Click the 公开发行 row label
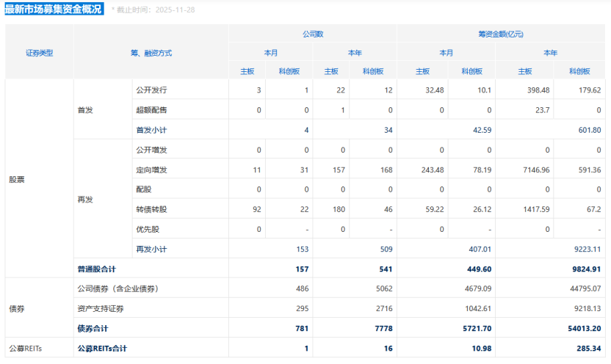Image resolution: width=611 pixels, height=364 pixels. (151, 90)
